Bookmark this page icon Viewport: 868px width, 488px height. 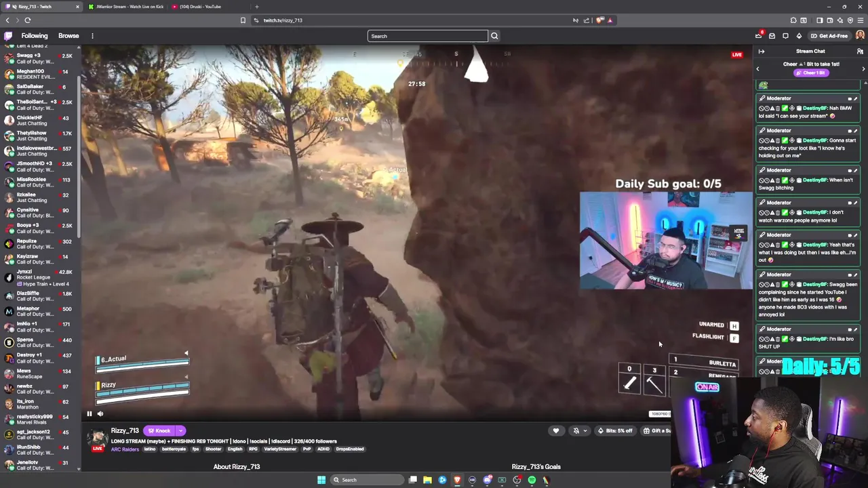click(x=243, y=20)
